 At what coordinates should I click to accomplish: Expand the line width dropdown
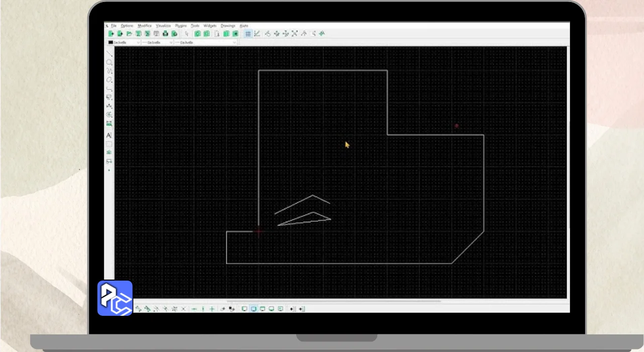click(157, 43)
